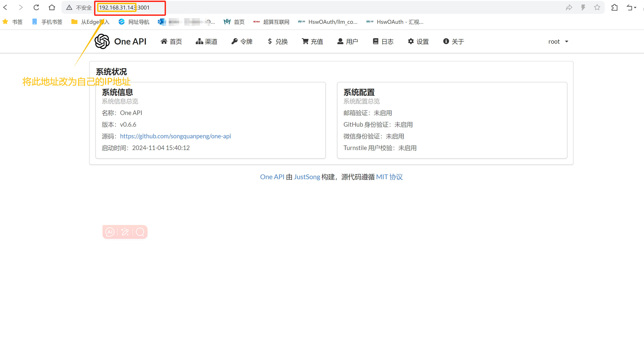Image resolution: width=644 pixels, height=356 pixels.
Task: Click the Turnstile 用户校验：未启用 line
Action: (x=380, y=148)
